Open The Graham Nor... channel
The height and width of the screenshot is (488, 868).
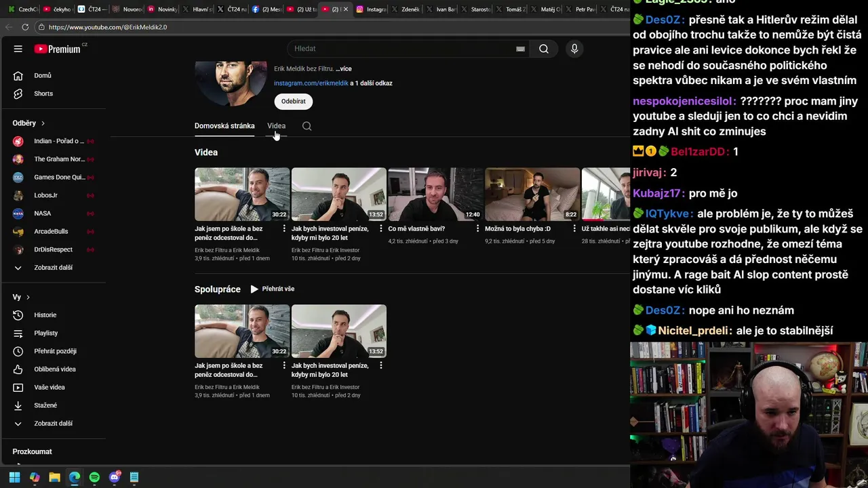tap(55, 159)
